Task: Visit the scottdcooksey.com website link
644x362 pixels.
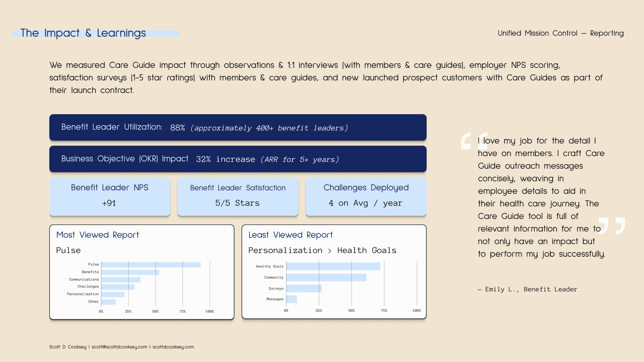Action: click(x=173, y=347)
